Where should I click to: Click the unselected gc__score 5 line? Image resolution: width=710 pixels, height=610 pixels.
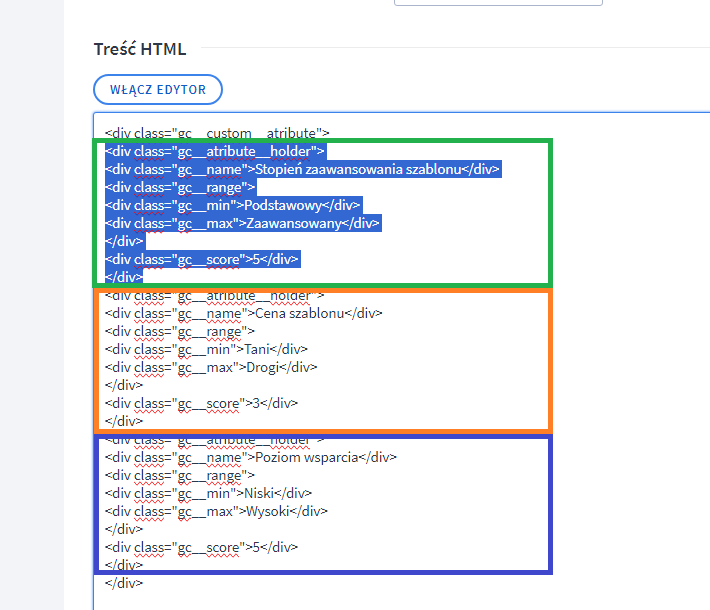click(201, 547)
